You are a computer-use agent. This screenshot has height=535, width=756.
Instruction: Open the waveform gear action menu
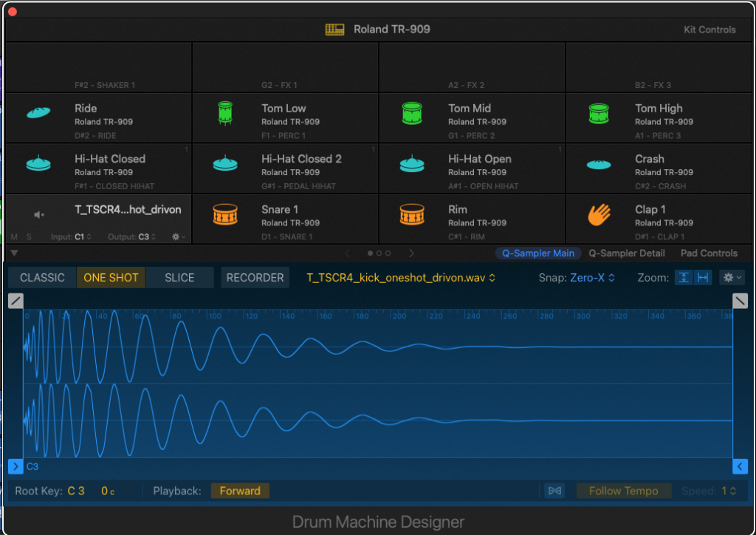click(x=732, y=277)
